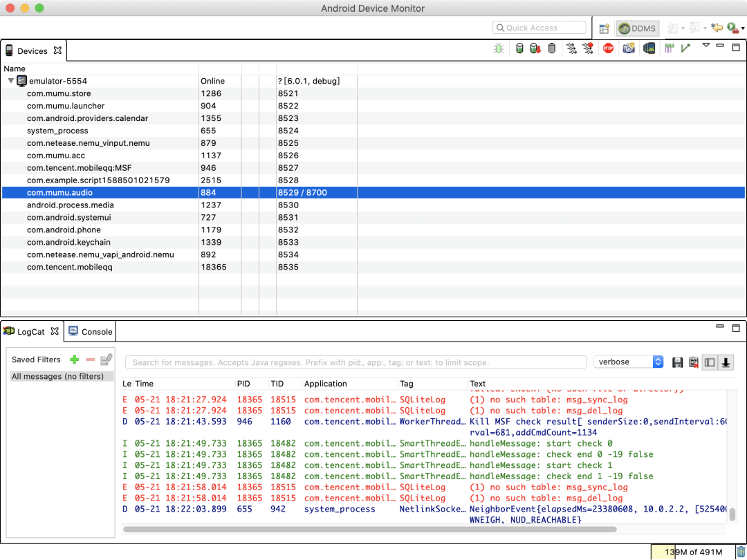Viewport: 747px width, 560px height.
Task: Click the 139M of 491M heap status
Action: [693, 552]
